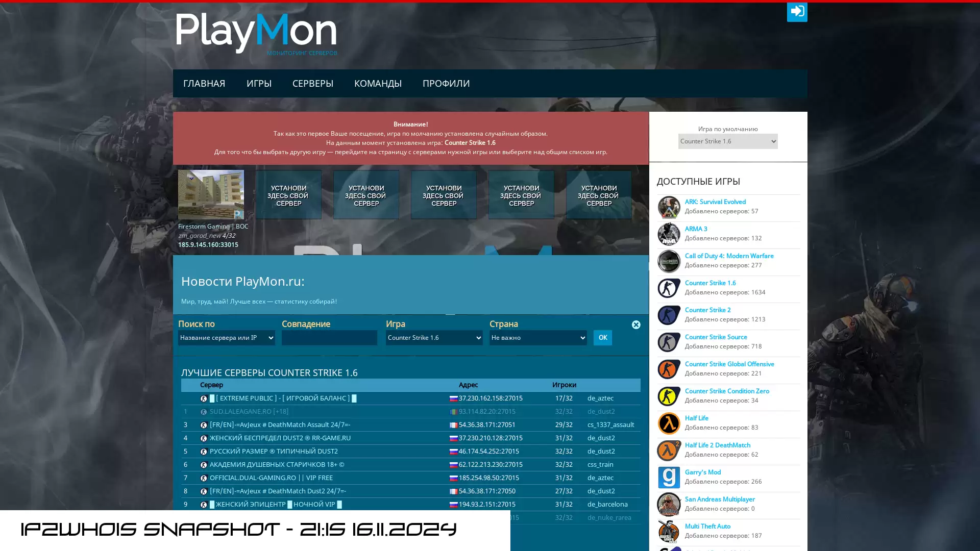Open the Call of Duty 4 game icon

(x=669, y=261)
